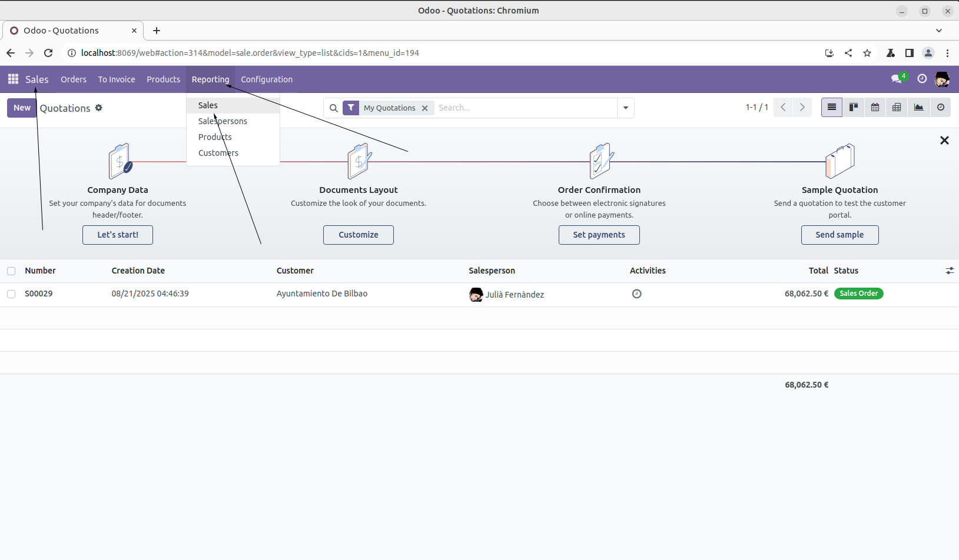Image resolution: width=959 pixels, height=560 pixels.
Task: Select all rows with header checkbox
Action: pos(11,271)
